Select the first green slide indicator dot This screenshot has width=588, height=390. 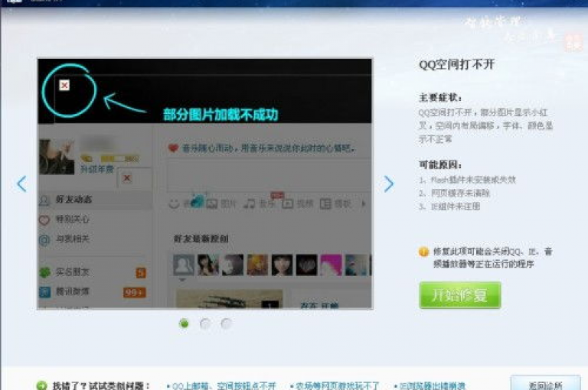(x=184, y=323)
